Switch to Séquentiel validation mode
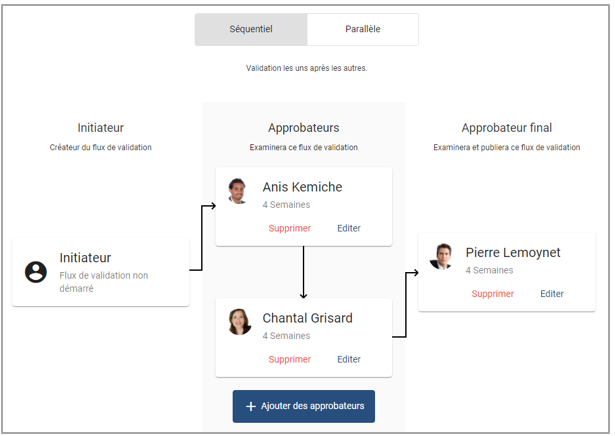 coord(250,30)
